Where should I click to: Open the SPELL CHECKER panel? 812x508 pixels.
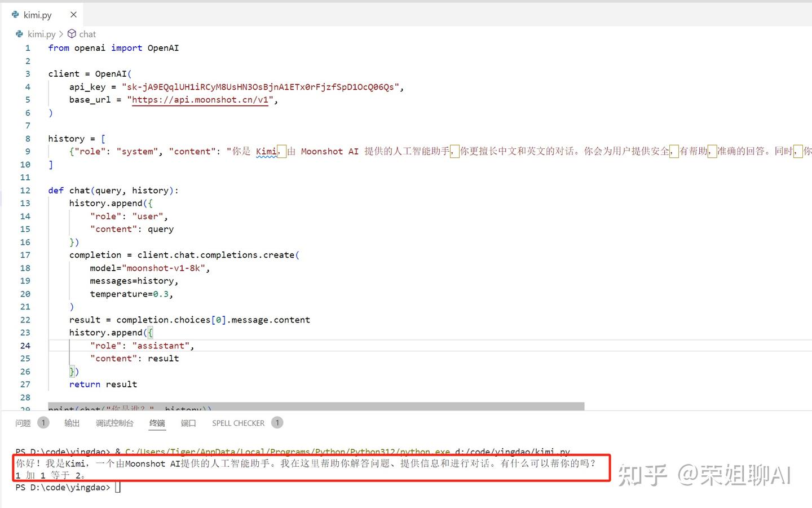tap(238, 422)
